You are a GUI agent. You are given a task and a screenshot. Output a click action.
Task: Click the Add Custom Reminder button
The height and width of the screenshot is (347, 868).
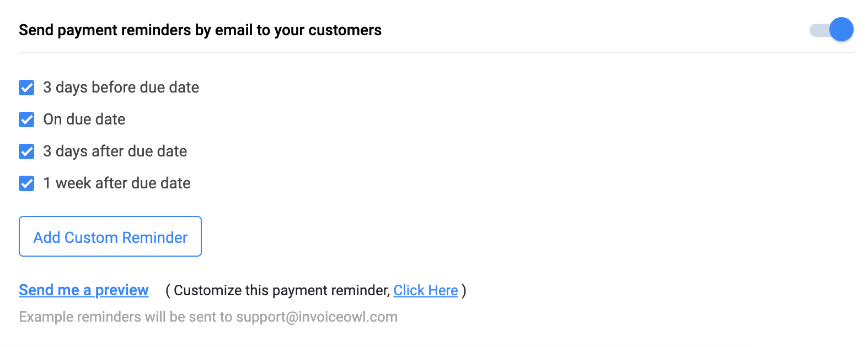pos(110,237)
